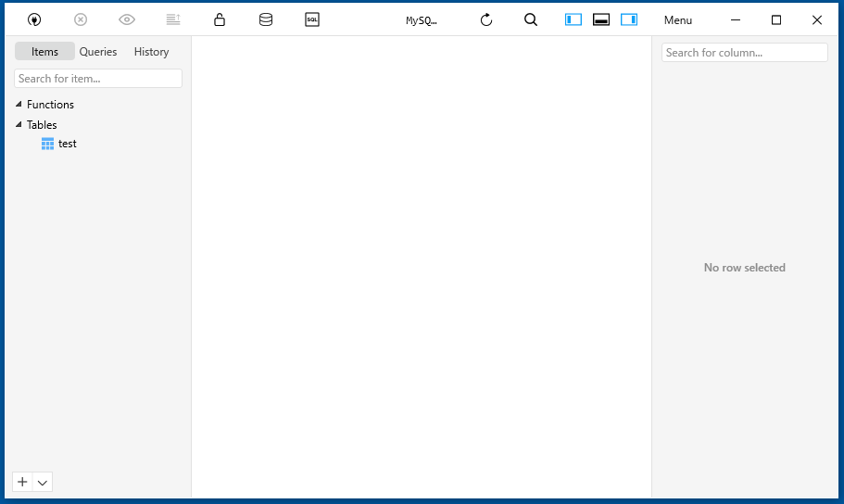The width and height of the screenshot is (844, 504).
Task: Focus the Search for item field
Action: (98, 79)
